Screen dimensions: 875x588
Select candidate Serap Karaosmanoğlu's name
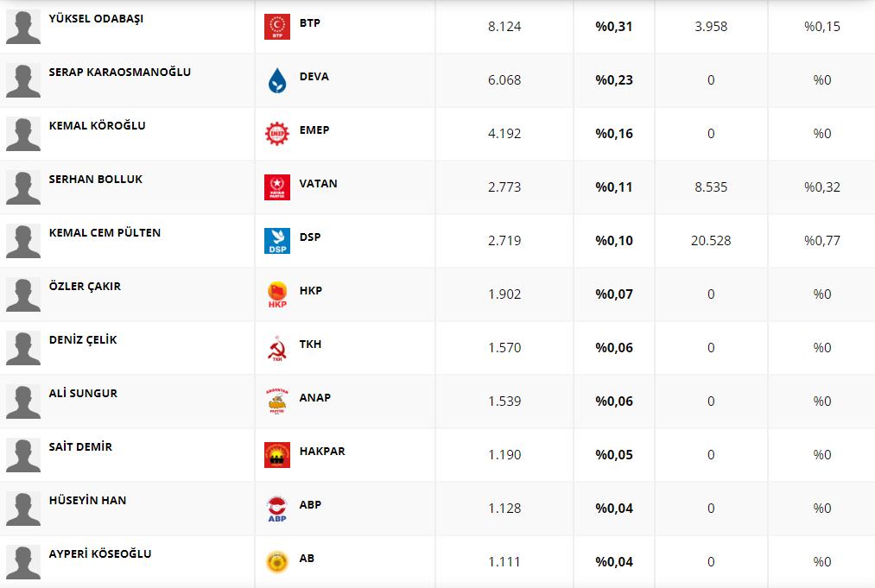120,72
